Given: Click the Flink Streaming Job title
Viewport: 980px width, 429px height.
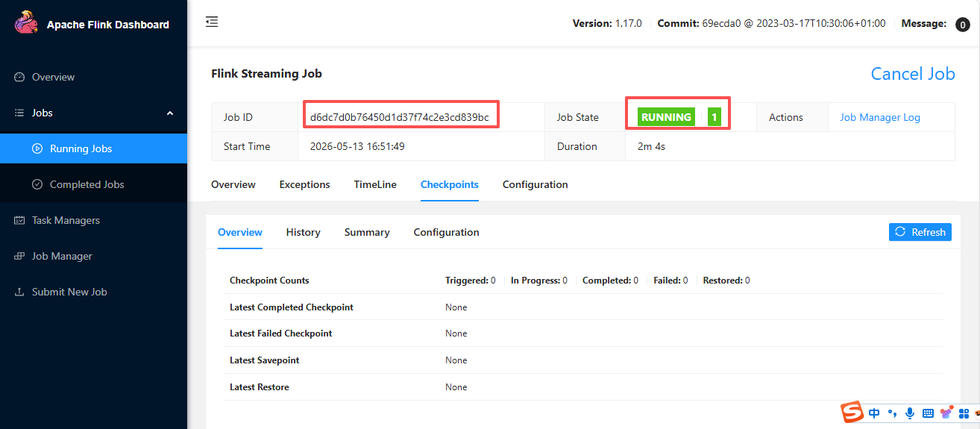Looking at the screenshot, I should [x=267, y=73].
